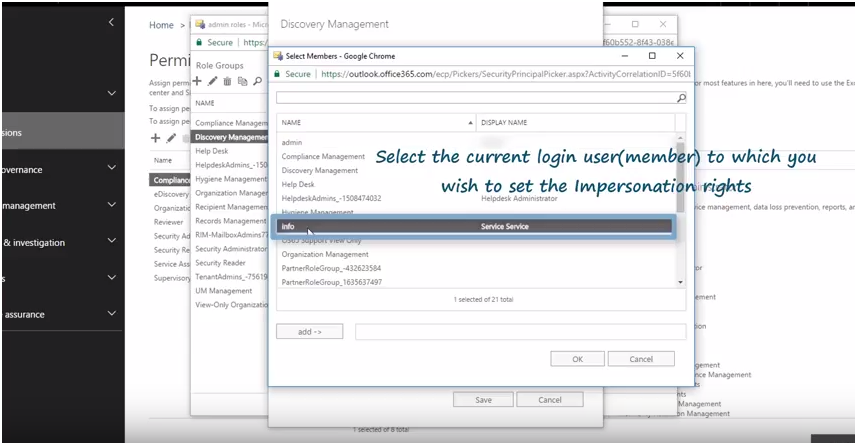Click the plus icon on the Permissions page

(x=155, y=138)
